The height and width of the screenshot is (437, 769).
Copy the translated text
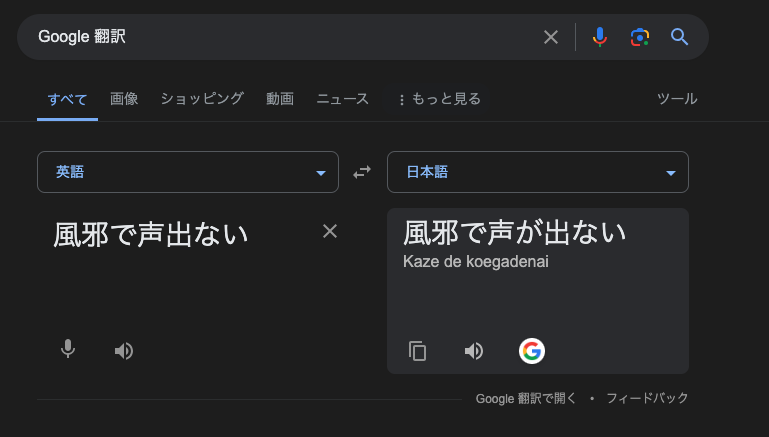click(x=417, y=351)
